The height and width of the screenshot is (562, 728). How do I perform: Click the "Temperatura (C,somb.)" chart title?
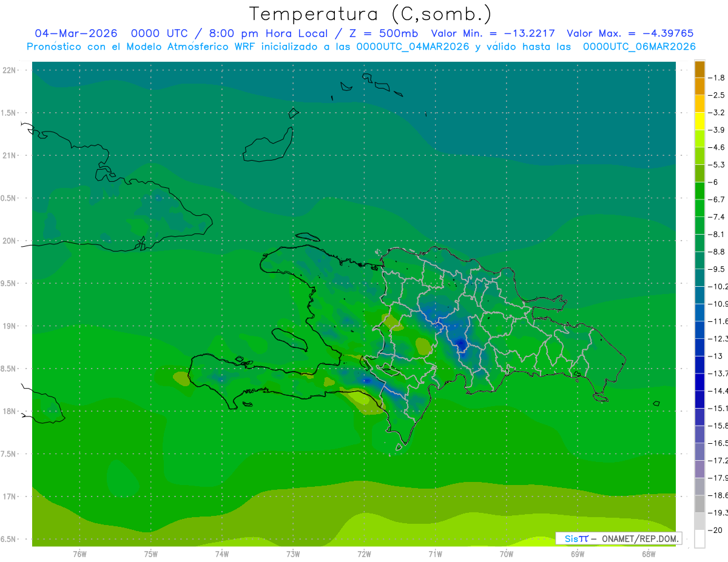pyautogui.click(x=370, y=14)
